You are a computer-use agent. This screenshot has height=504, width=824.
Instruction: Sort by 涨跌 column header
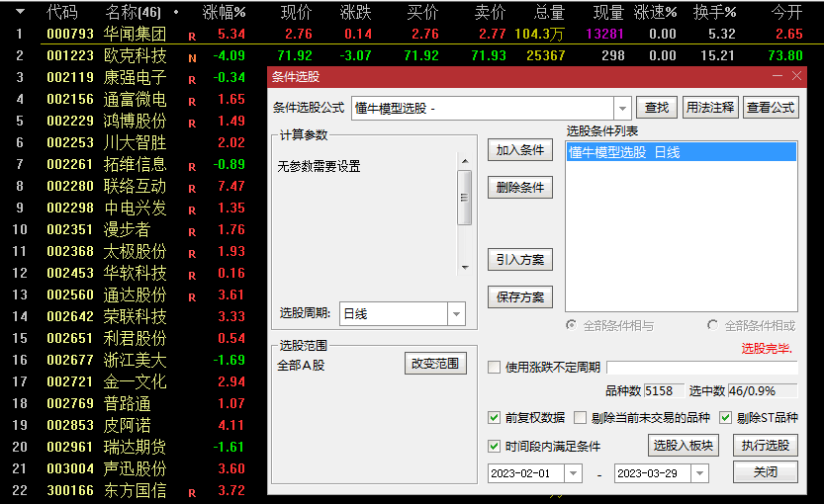[x=356, y=12]
